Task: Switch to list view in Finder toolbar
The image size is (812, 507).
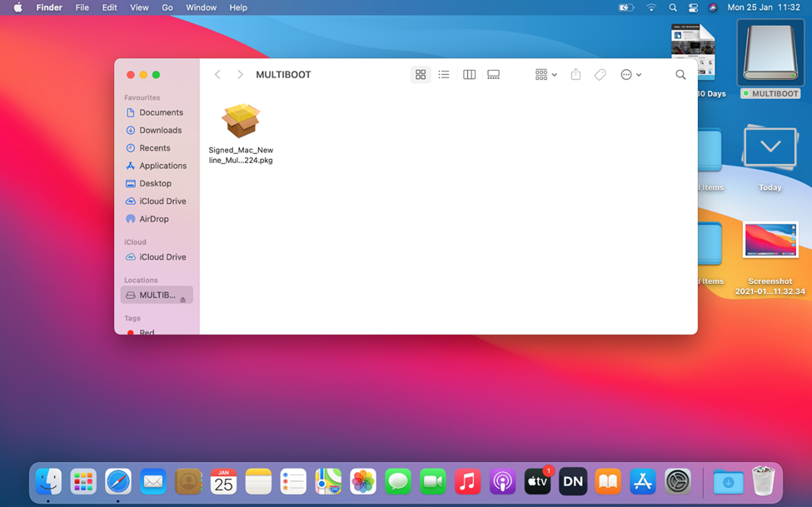Action: coord(444,75)
